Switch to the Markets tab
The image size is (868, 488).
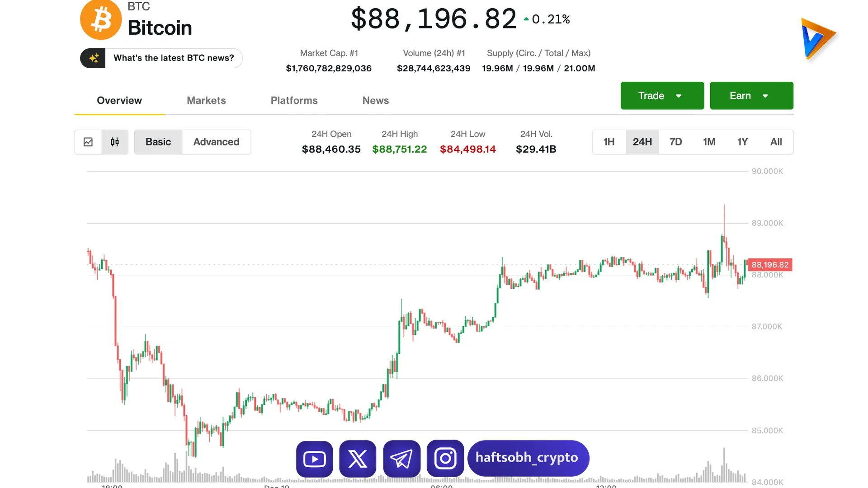click(x=206, y=100)
